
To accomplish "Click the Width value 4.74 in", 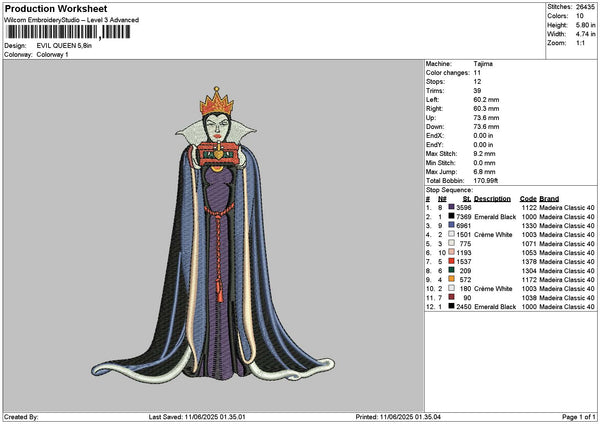I will (x=585, y=34).
